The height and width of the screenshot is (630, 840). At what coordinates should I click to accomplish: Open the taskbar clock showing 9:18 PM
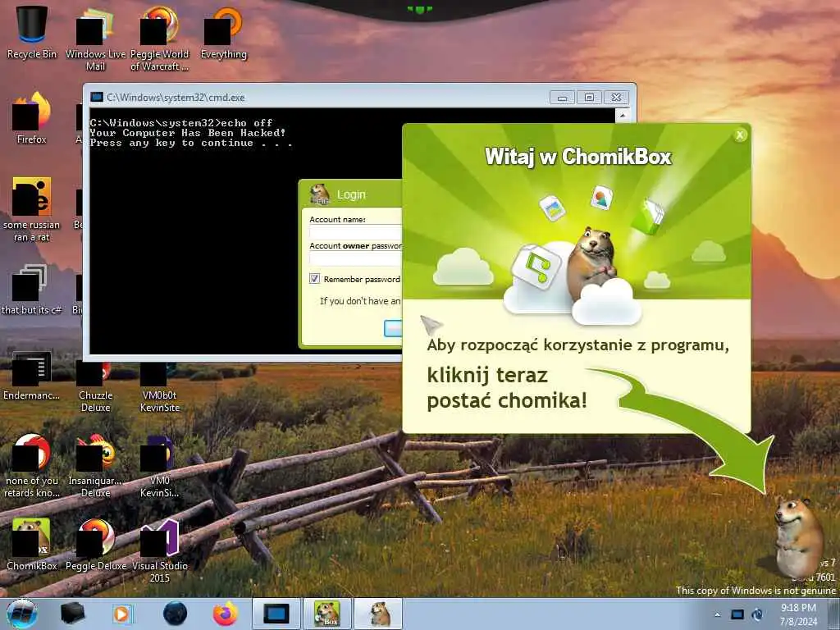pyautogui.click(x=798, y=614)
